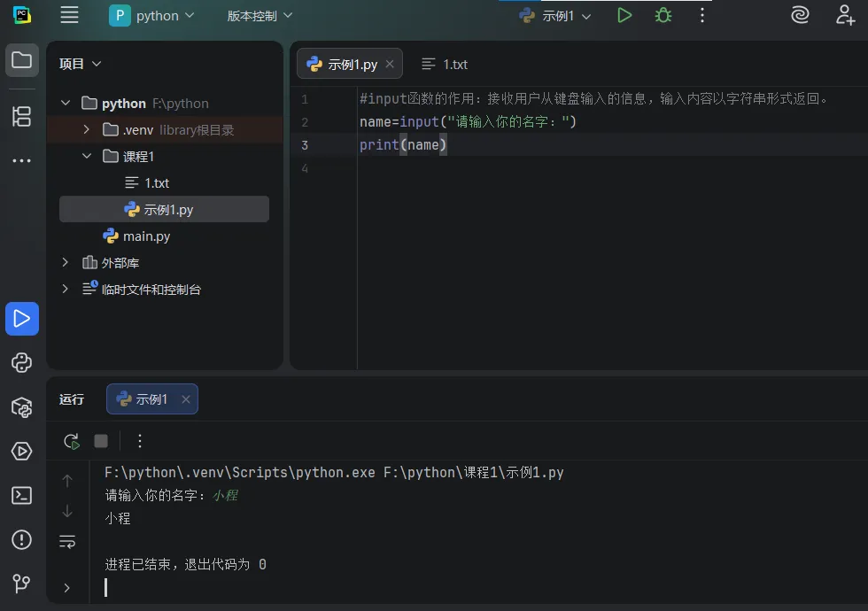
Task: Open run toolbar more options
Action: pyautogui.click(x=140, y=441)
